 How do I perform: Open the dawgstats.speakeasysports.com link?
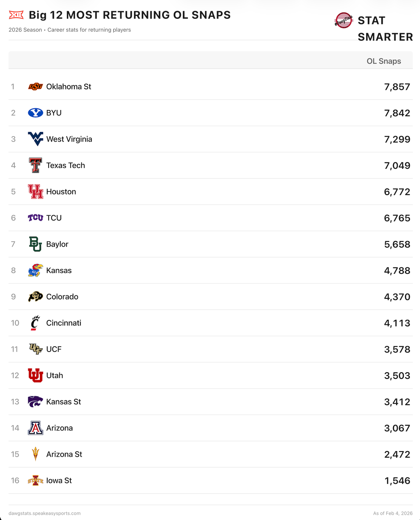pyautogui.click(x=44, y=513)
